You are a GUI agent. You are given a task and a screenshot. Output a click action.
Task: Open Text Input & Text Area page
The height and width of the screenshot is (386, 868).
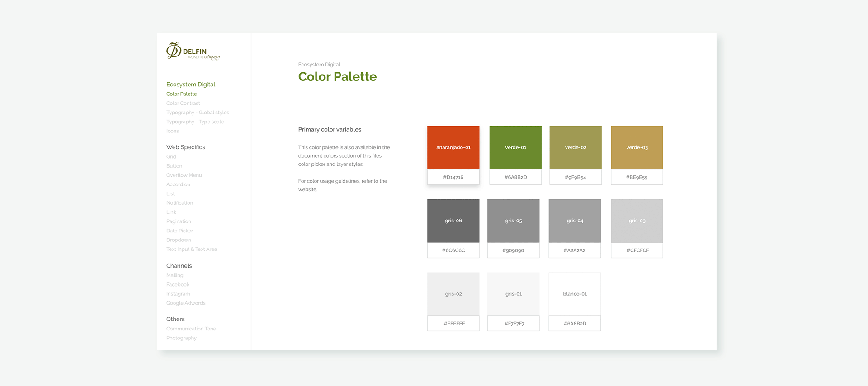click(191, 249)
